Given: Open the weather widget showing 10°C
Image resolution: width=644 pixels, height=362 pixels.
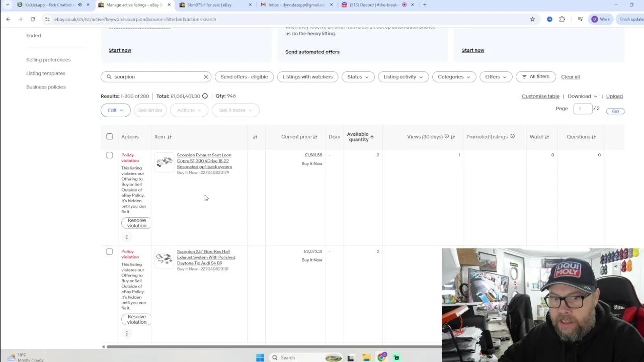Looking at the screenshot, I should tap(25, 357).
